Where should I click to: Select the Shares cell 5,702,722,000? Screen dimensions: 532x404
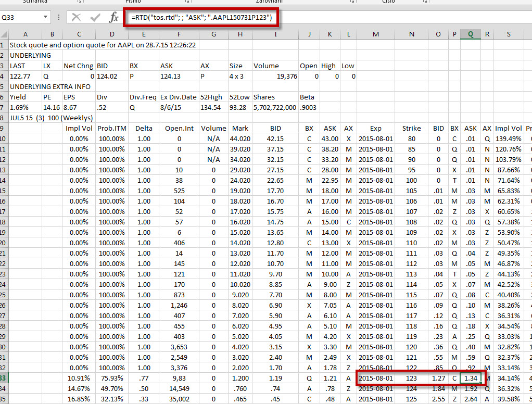pos(275,107)
